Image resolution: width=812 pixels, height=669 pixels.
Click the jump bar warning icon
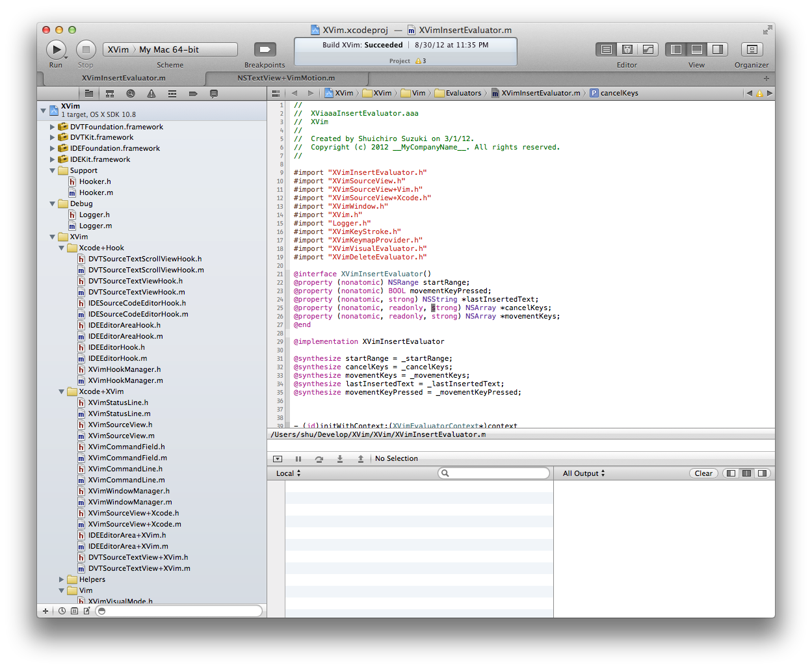[759, 94]
